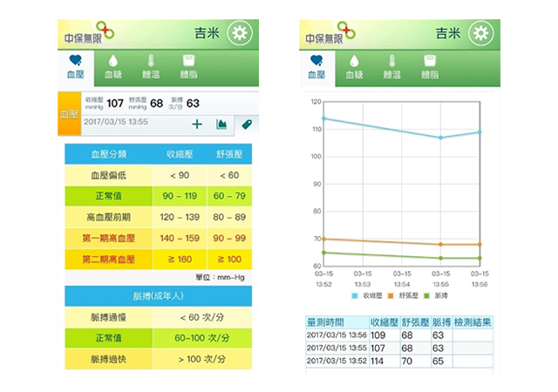Open settings gear in right phone screen

click(480, 33)
